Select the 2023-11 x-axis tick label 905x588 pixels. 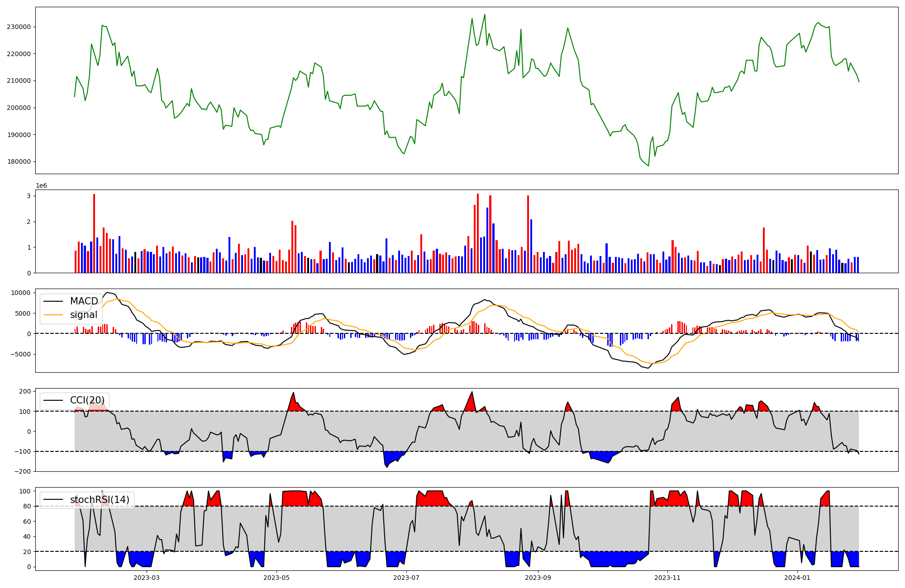point(667,578)
